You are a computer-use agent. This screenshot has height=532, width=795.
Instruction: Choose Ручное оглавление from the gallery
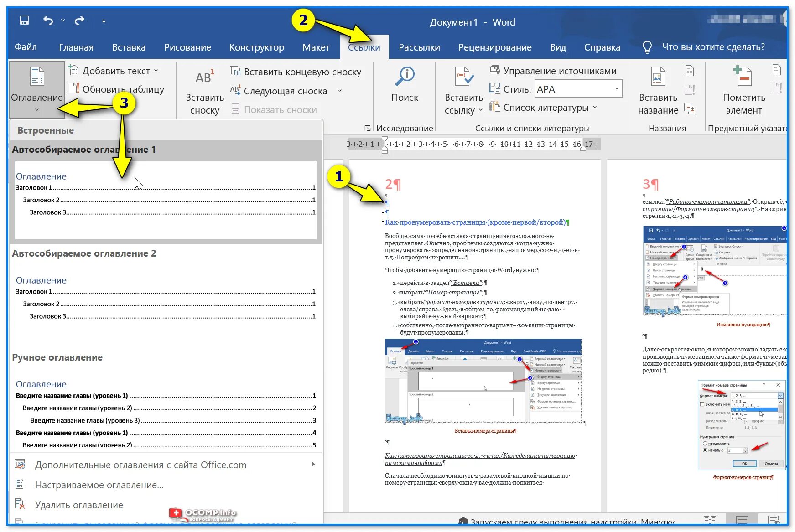click(166, 400)
